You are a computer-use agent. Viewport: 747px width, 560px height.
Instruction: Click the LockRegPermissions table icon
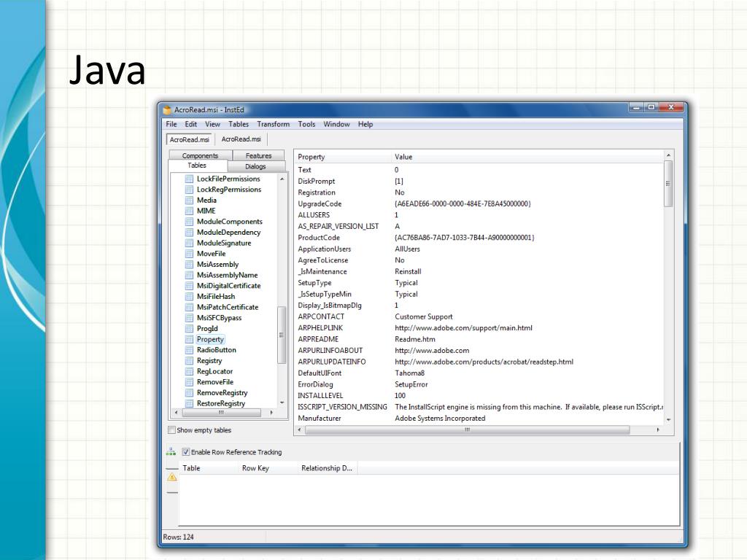[189, 190]
